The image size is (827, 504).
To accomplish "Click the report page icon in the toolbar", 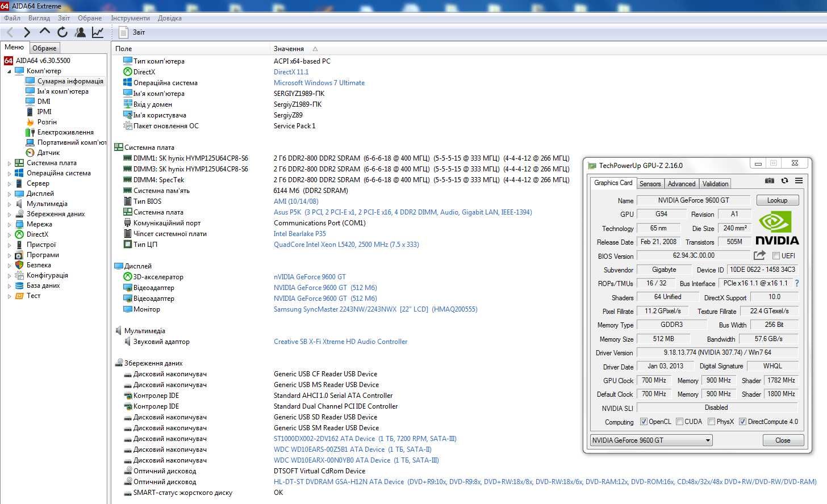I will tap(123, 32).
